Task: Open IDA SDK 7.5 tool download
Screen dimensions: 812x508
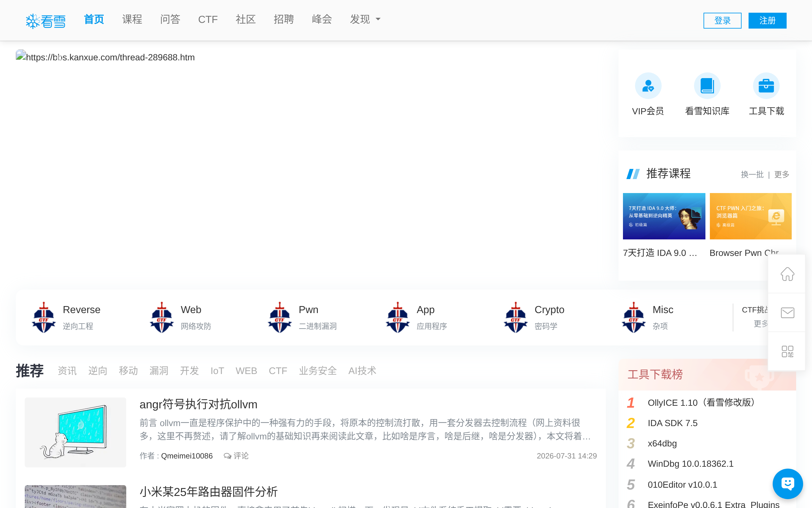Action: [672, 423]
